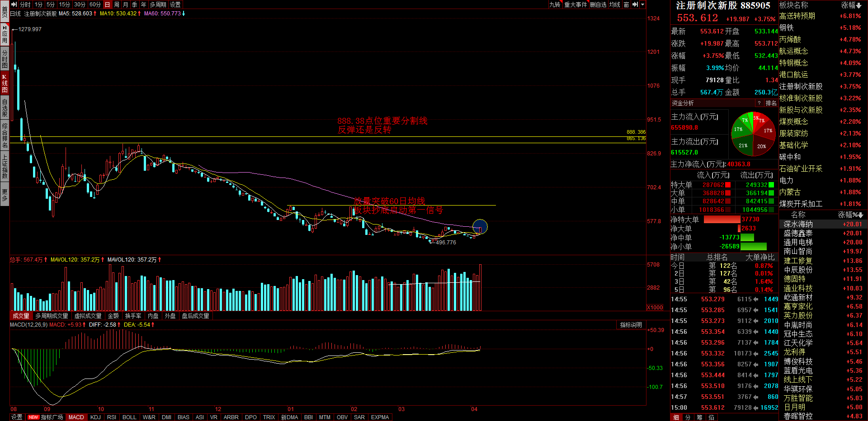
Task: Select the 焰 tab at bottom right
Action: pyautogui.click(x=711, y=417)
